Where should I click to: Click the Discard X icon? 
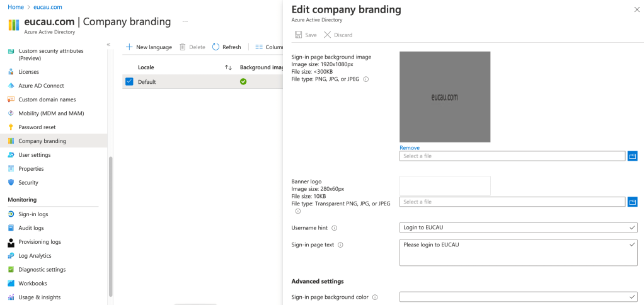click(327, 35)
